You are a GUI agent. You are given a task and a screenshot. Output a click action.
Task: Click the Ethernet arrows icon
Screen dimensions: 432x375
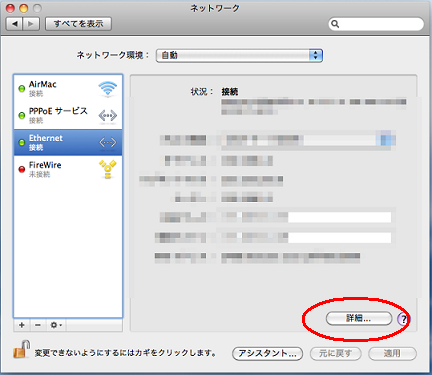pyautogui.click(x=108, y=143)
